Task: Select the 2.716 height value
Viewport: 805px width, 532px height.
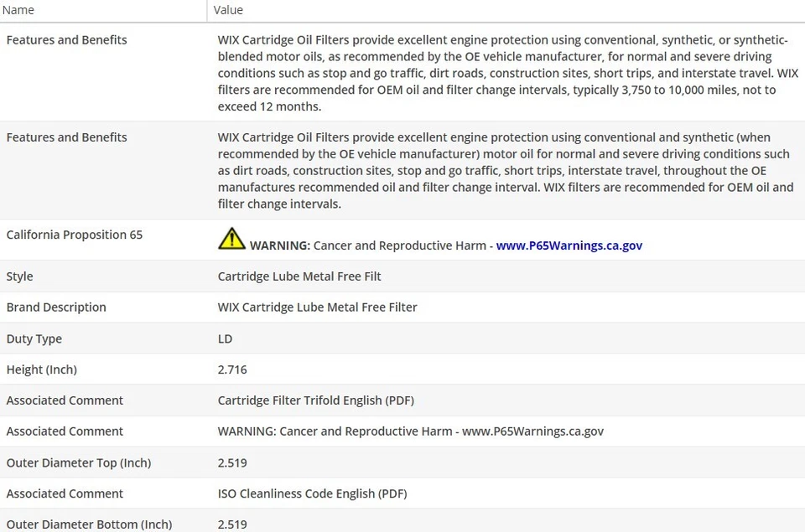Action: [x=232, y=369]
